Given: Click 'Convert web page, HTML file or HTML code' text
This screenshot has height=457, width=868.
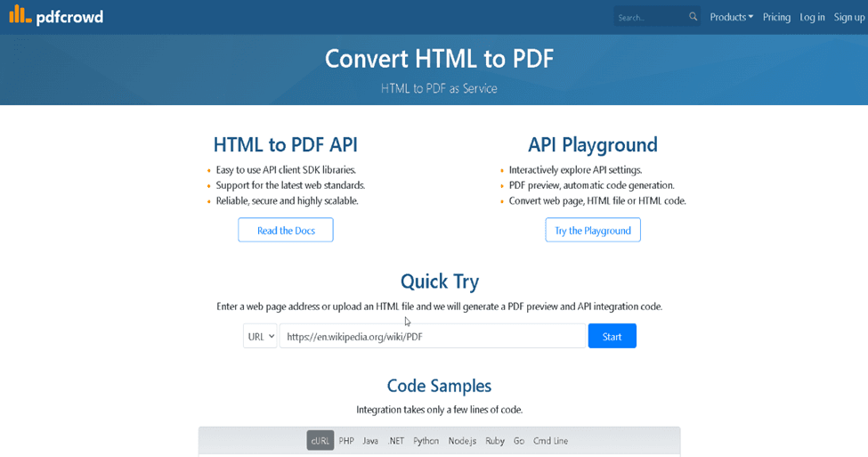Looking at the screenshot, I should [x=597, y=201].
